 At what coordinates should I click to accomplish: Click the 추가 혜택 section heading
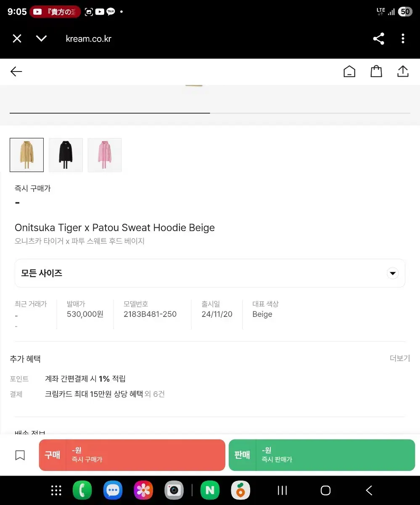25,359
